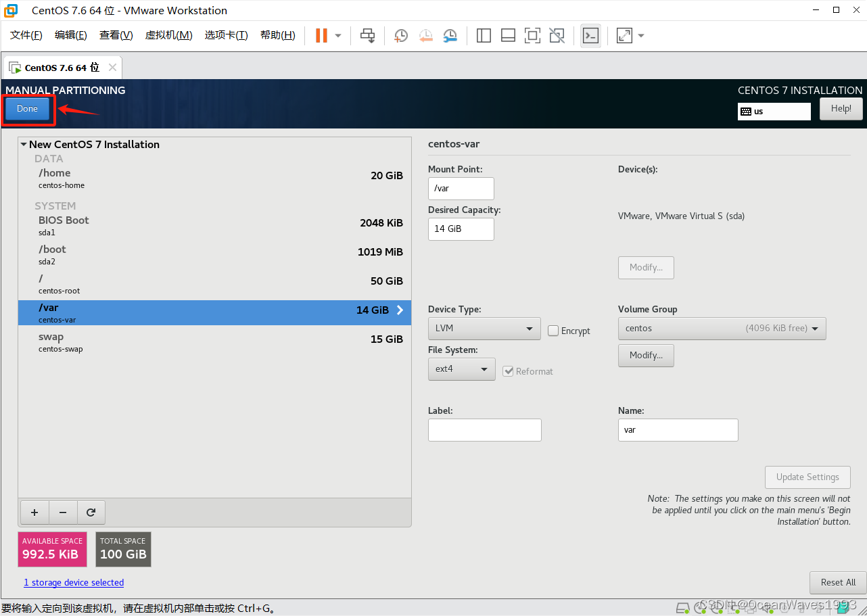Screen dimensions: 867x616
Task: Toggle the console view icon
Action: 590,36
